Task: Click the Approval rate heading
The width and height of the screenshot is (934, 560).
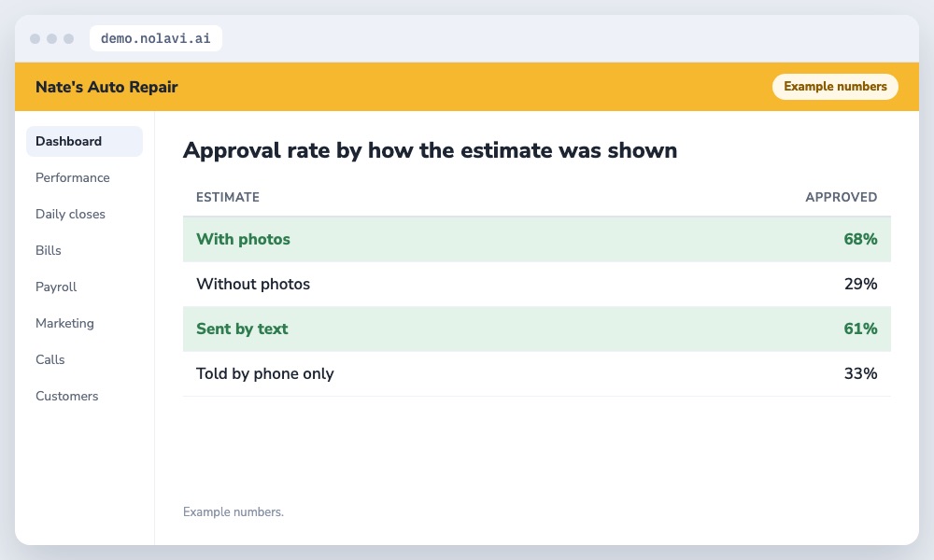Action: (x=430, y=150)
